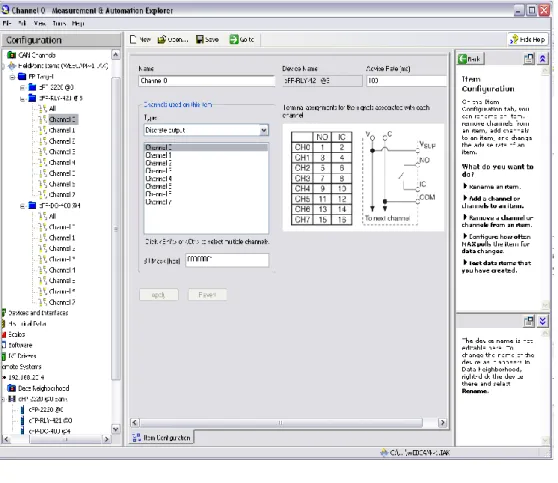Viewport: 558px width, 483px height.
Task: Select Channel 7 under cFP-DO-400 in tree
Action: point(62,302)
